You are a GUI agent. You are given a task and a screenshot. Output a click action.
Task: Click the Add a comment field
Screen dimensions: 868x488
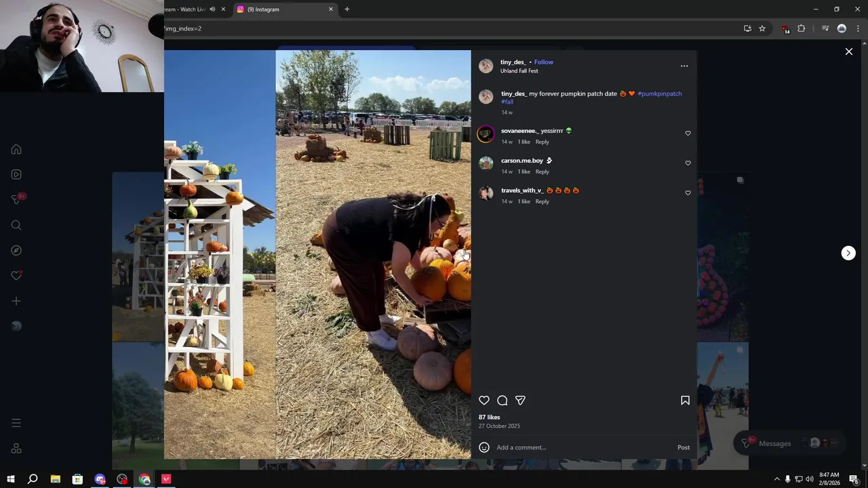tap(583, 447)
